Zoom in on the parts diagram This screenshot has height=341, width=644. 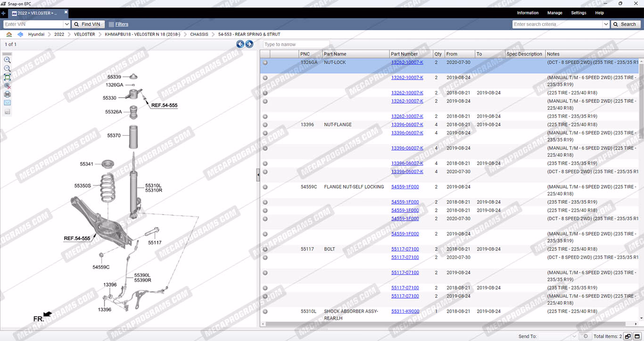pos(7,60)
